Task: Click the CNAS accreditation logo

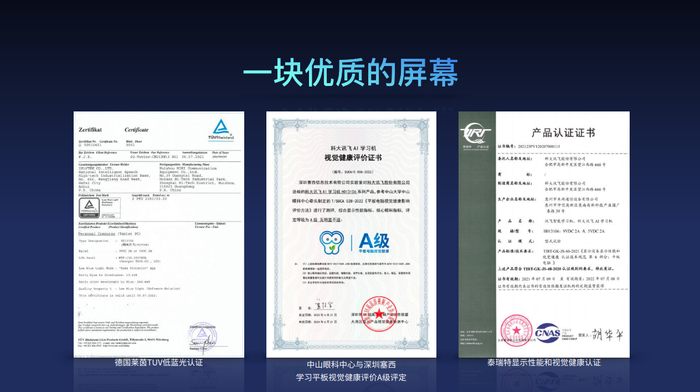Action: click(548, 333)
